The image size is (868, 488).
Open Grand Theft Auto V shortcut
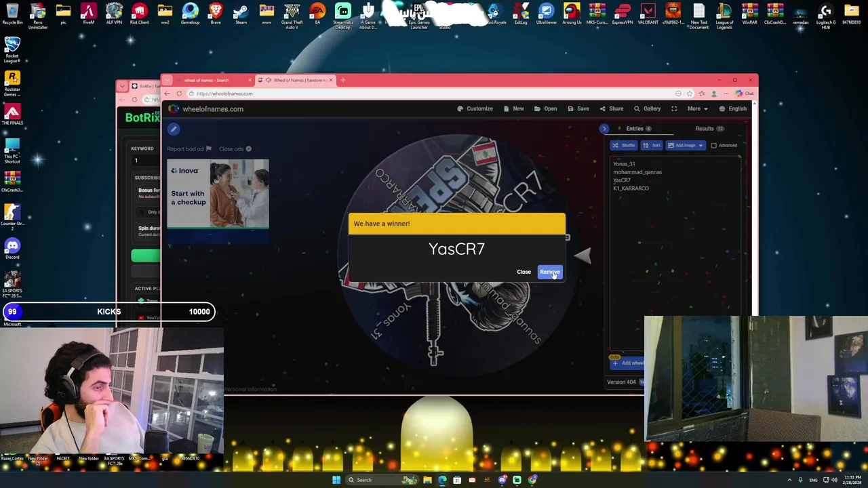coord(292,15)
